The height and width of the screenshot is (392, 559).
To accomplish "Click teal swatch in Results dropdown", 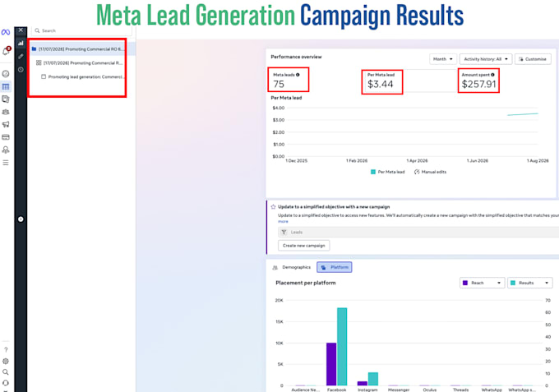I will (513, 283).
